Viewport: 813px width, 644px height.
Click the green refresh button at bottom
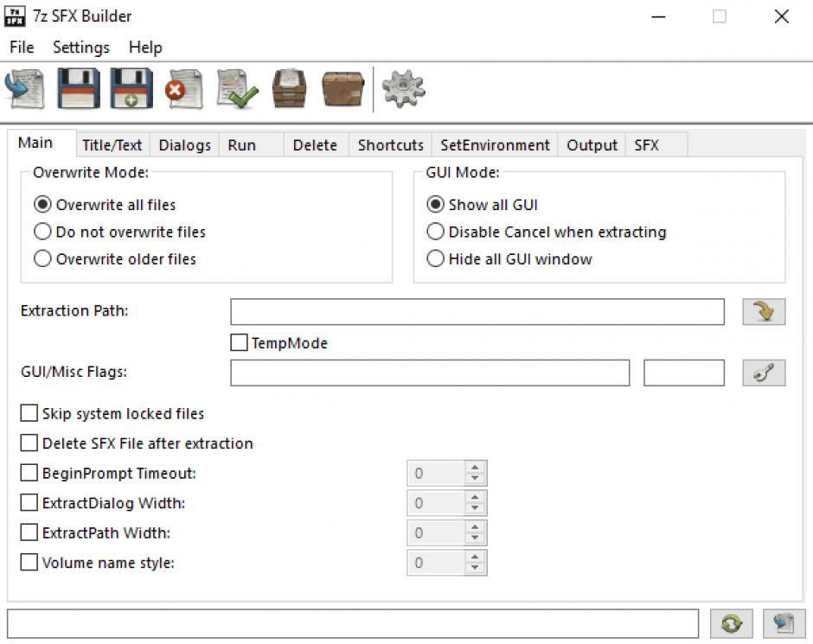(731, 623)
